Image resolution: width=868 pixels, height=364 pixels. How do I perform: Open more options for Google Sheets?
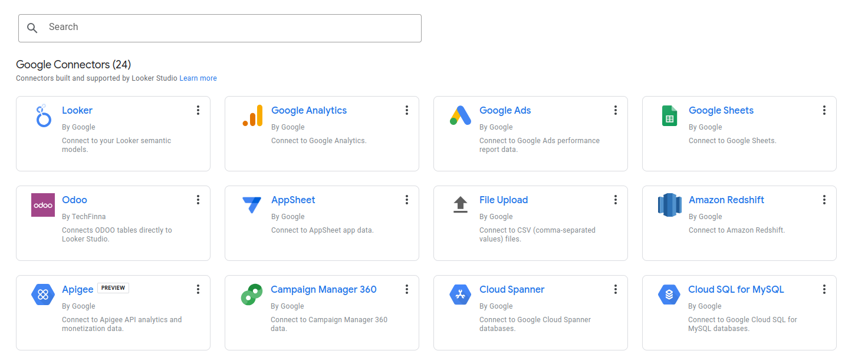(x=824, y=110)
